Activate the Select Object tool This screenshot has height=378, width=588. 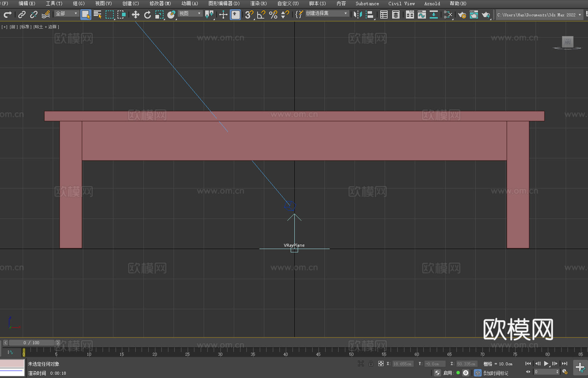click(86, 14)
